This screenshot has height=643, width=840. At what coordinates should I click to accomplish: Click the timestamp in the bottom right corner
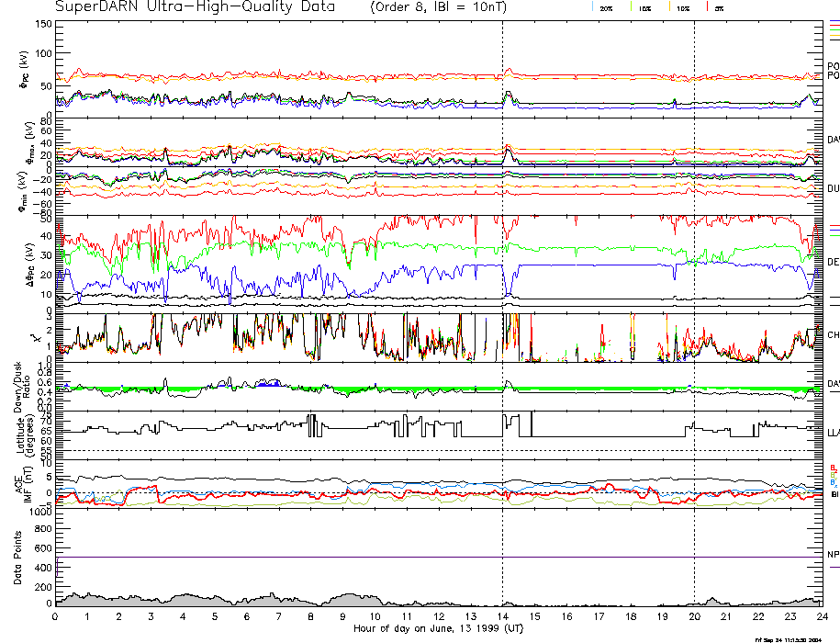(x=787, y=638)
